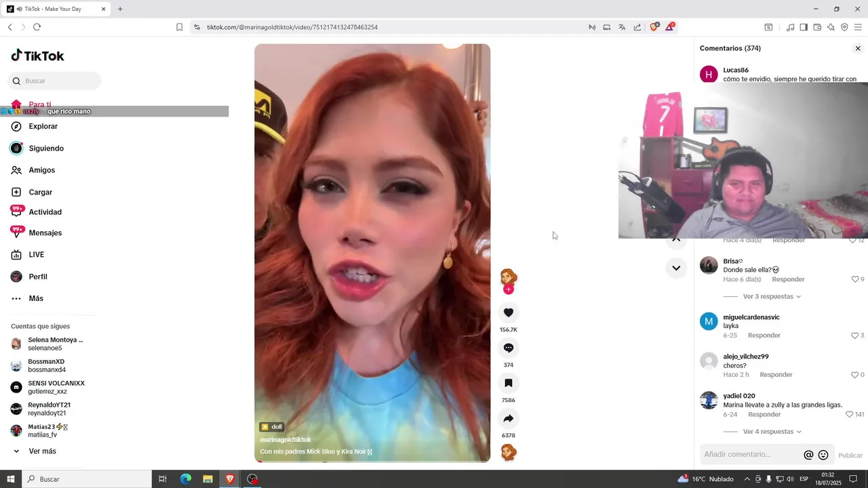Open Matias23 account
The image size is (868, 488).
click(47, 430)
